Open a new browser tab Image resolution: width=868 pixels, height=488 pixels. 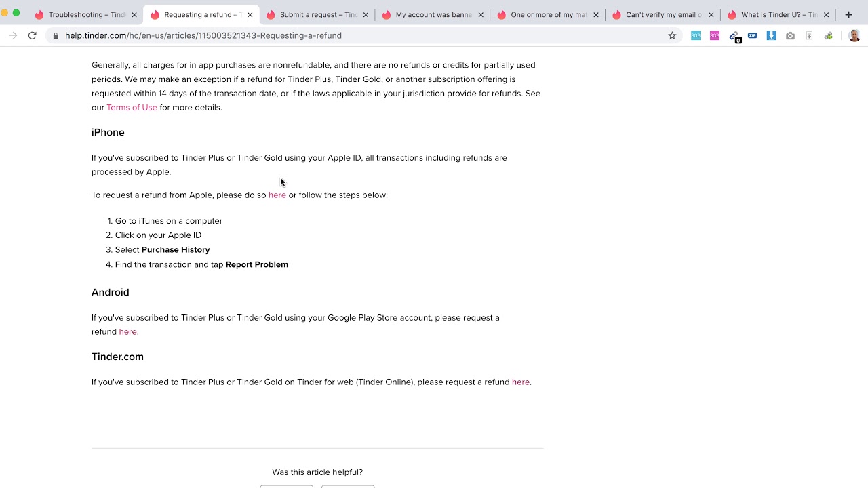pos(848,14)
